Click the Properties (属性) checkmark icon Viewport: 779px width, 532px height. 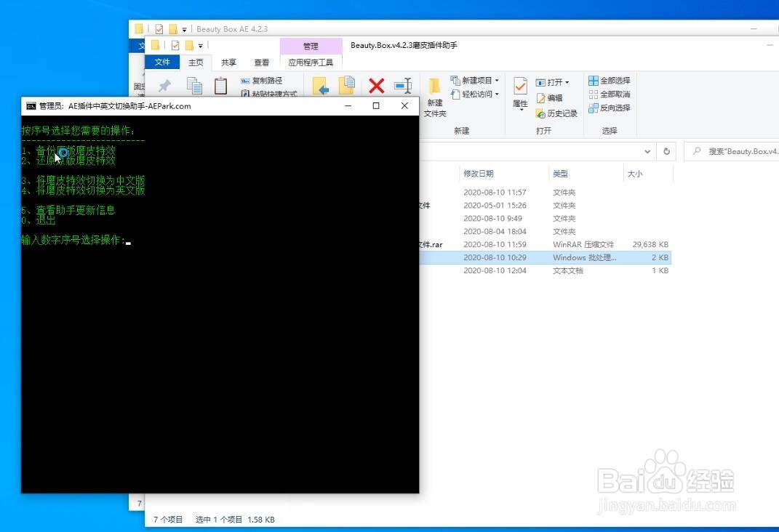point(520,86)
